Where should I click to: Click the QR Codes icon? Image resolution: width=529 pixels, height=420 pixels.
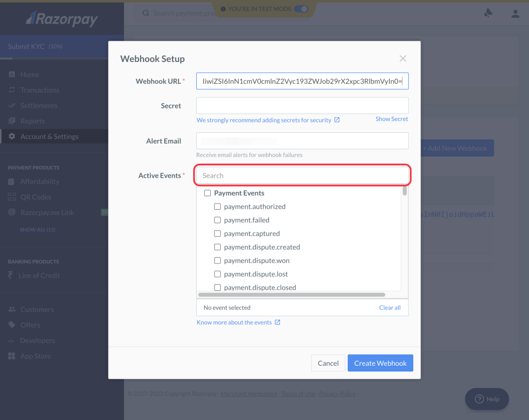[x=12, y=197]
